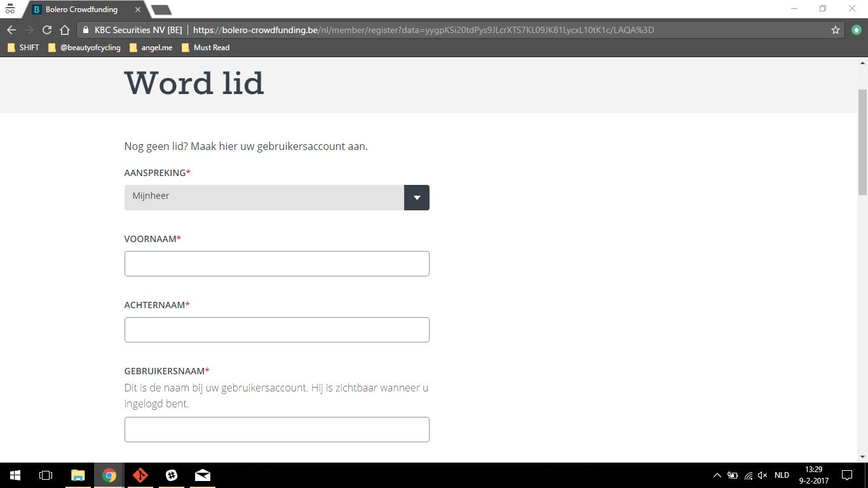
Task: Reload the page with the refresh icon
Action: [46, 30]
